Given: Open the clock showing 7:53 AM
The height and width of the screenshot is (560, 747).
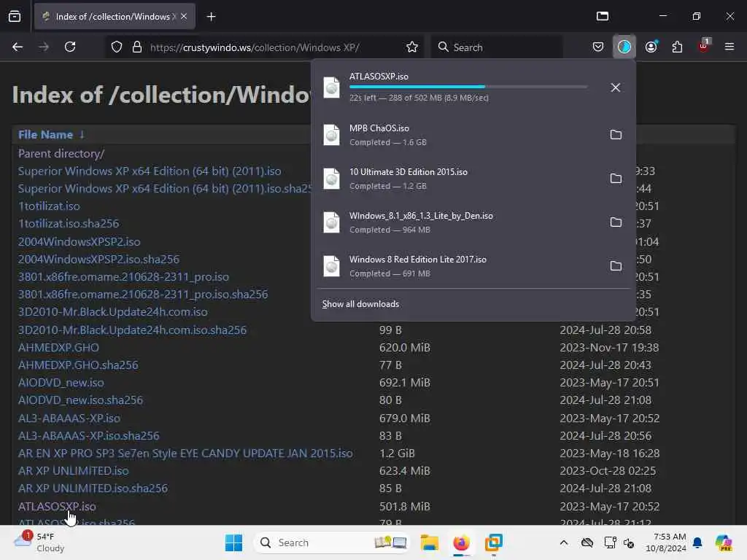Looking at the screenshot, I should pyautogui.click(x=665, y=542).
